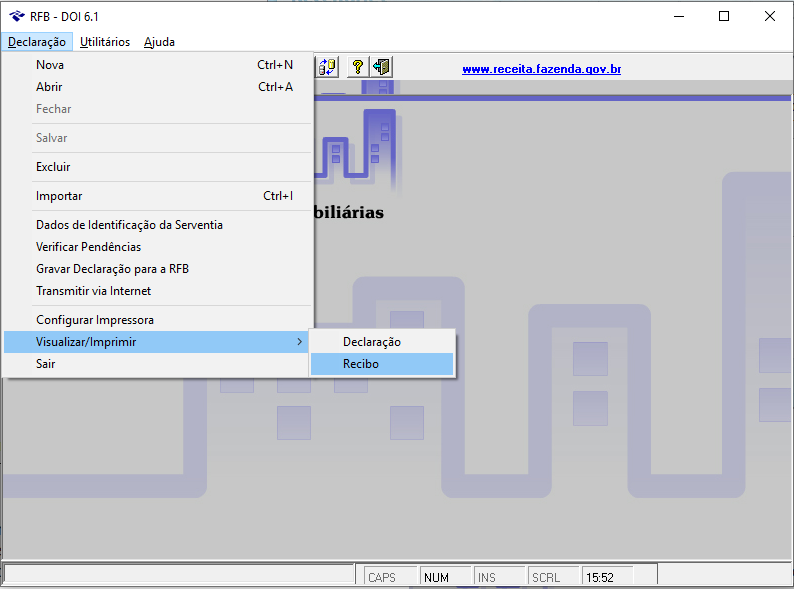
Task: Select Verificar Pendências
Action: click(157, 247)
